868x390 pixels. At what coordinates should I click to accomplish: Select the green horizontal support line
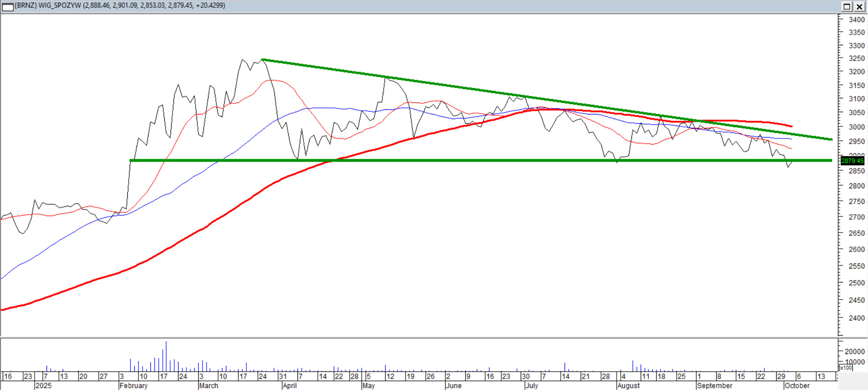(461, 161)
